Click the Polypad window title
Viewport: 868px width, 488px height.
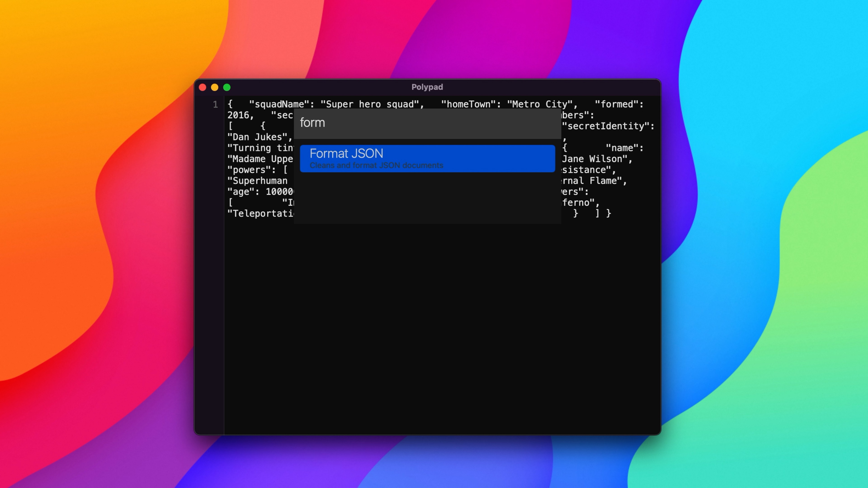coord(427,87)
